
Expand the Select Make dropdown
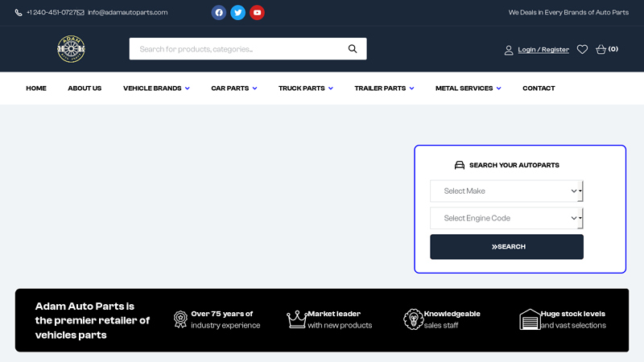click(x=506, y=191)
